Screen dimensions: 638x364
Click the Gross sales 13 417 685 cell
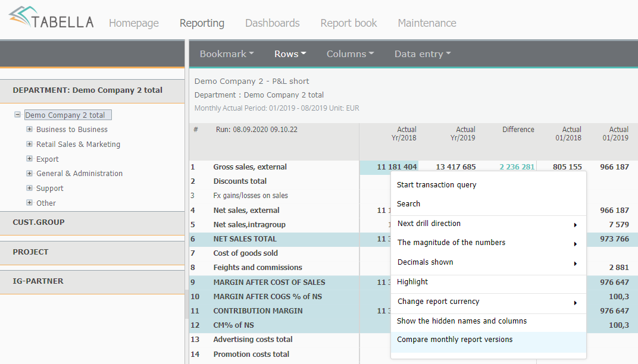[455, 167]
